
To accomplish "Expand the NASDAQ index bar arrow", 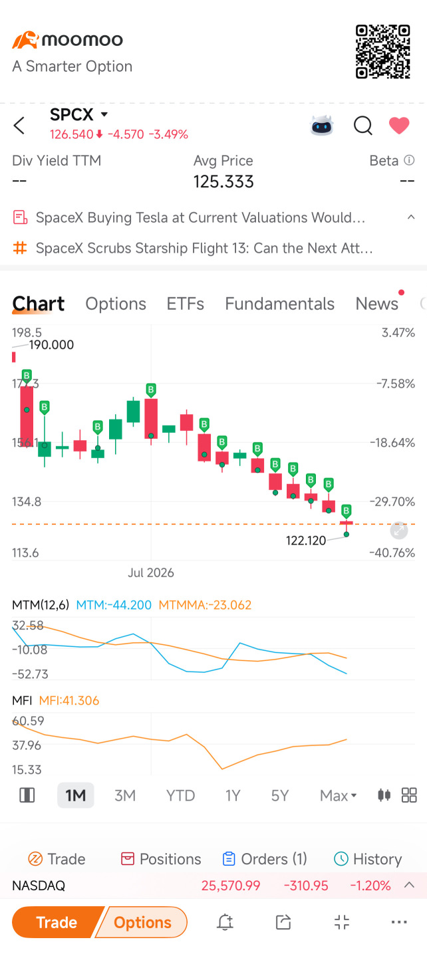I will tap(410, 885).
